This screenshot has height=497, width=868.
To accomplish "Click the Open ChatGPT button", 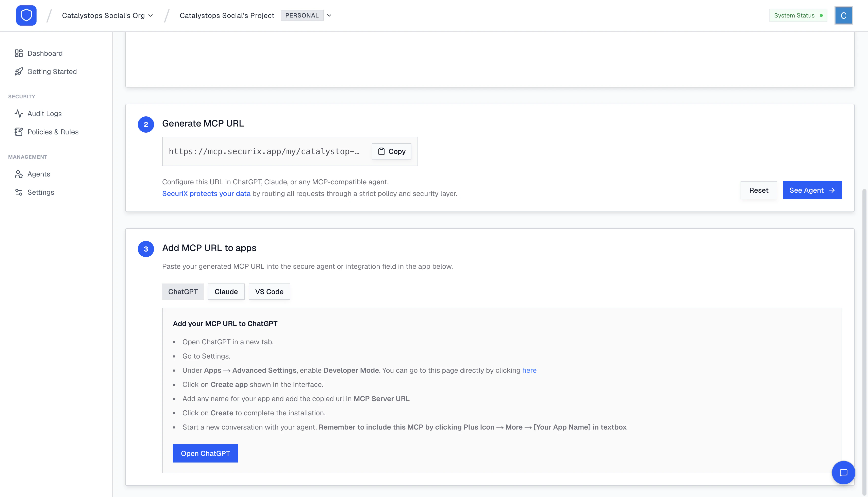I will pyautogui.click(x=205, y=453).
